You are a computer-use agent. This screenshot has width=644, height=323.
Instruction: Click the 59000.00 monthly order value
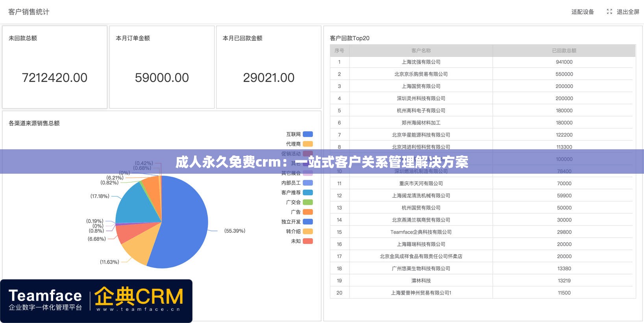pos(162,78)
